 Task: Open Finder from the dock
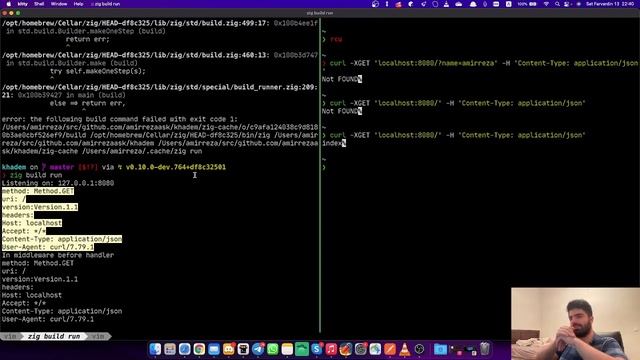[155, 349]
